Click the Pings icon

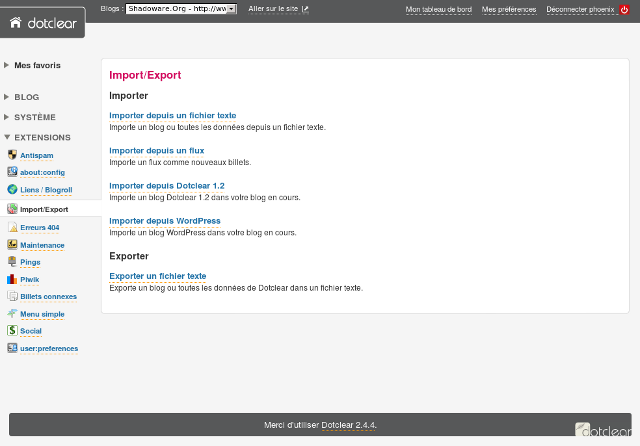[12, 262]
